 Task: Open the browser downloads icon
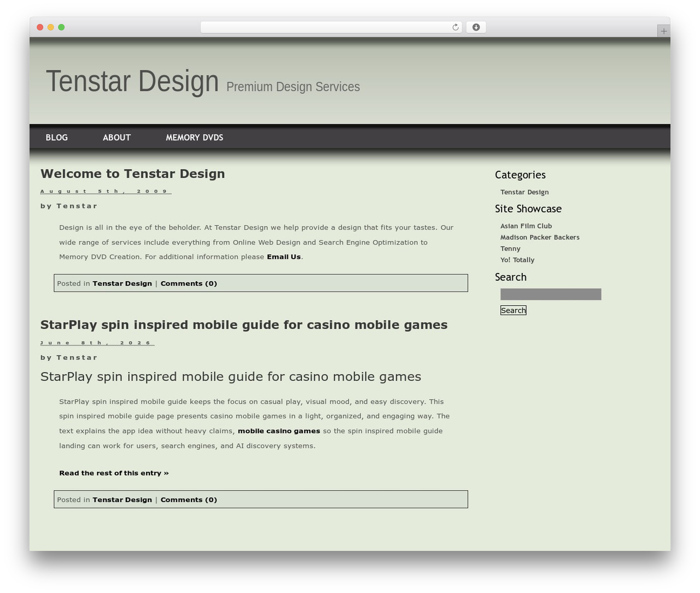click(476, 27)
